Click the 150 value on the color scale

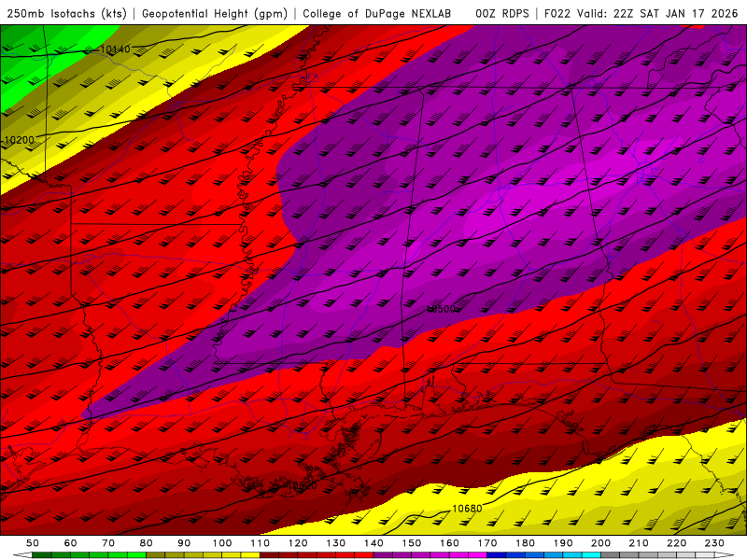point(412,543)
